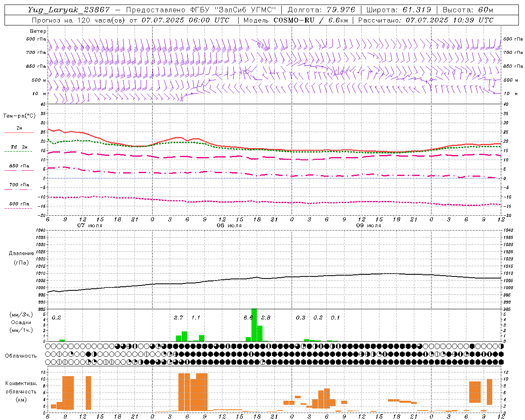Select the Модель COSMO-RU / 6.6км label
Screen dimensions: 525x420
coord(295,20)
